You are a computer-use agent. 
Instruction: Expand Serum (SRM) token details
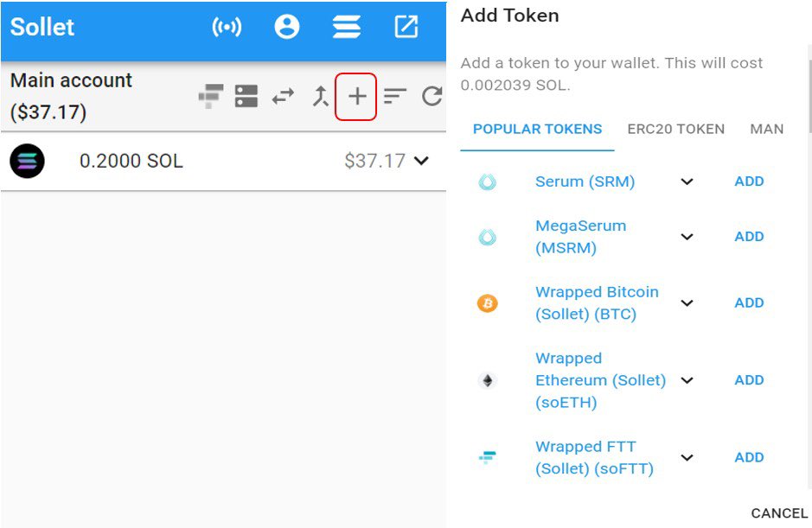coord(687,181)
